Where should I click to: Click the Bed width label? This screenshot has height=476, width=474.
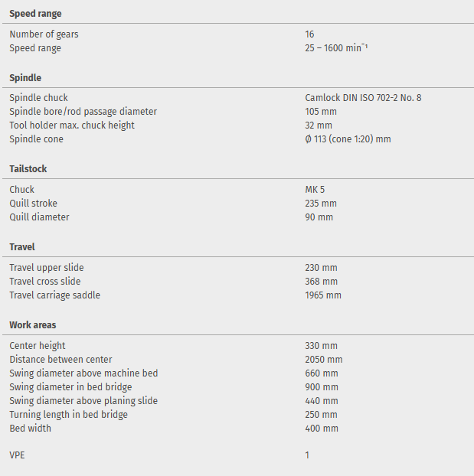(30, 429)
